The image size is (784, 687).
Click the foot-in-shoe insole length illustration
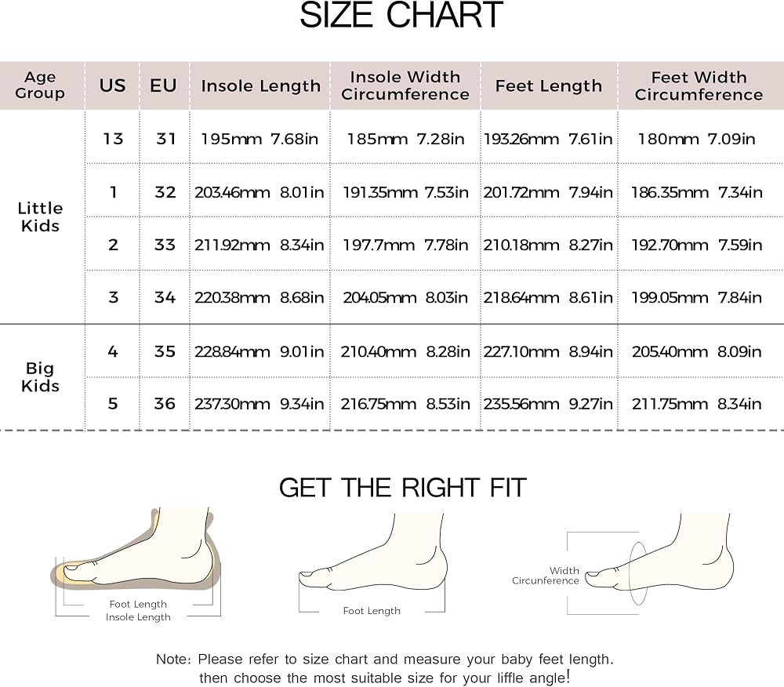(x=136, y=564)
